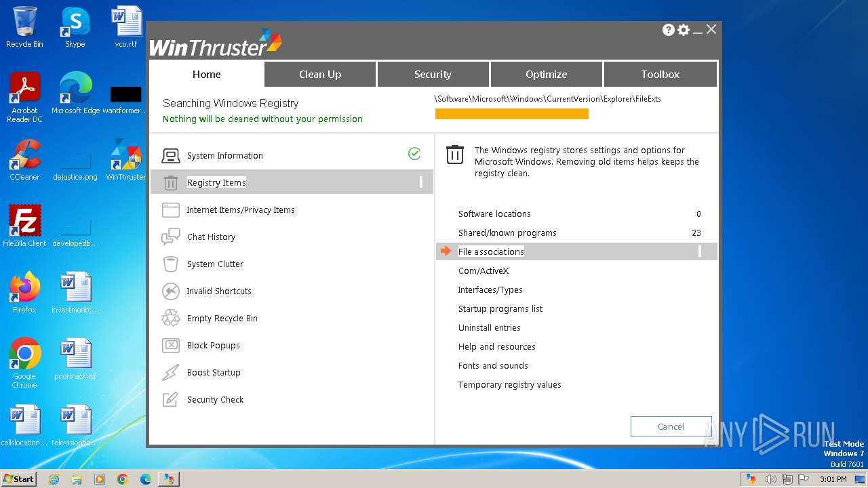This screenshot has width=868, height=488.
Task: Click the green System Information completed checkmark
Action: tap(414, 154)
